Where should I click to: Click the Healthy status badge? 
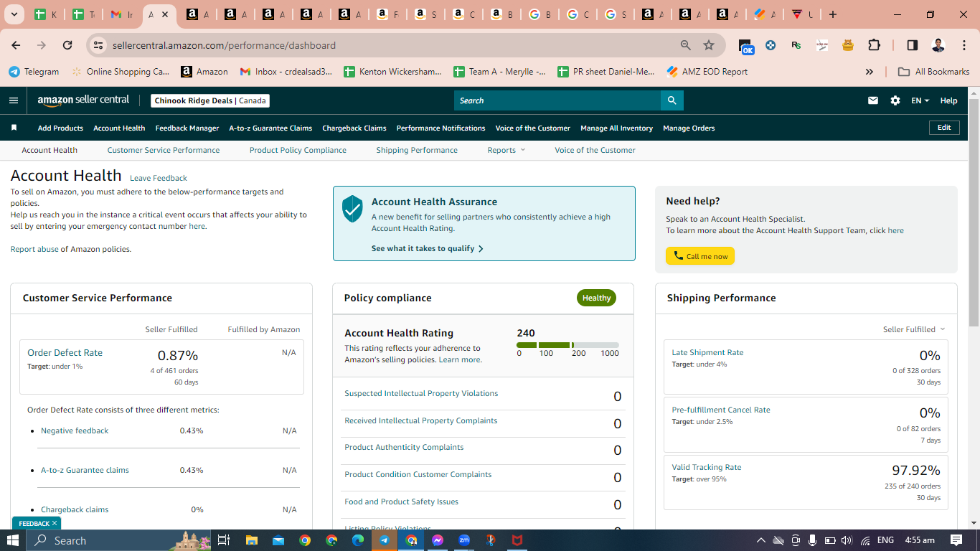[x=596, y=298]
